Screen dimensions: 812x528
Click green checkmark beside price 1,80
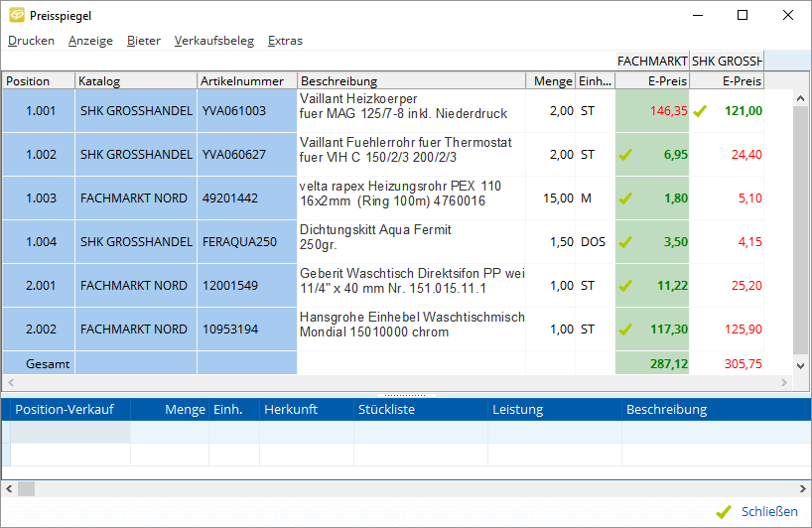point(625,198)
